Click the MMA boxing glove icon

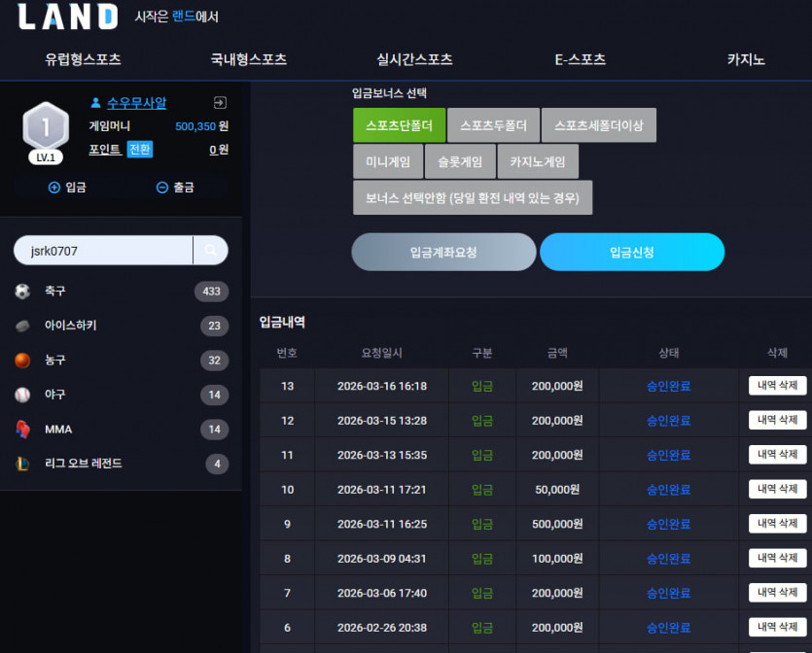tap(22, 429)
